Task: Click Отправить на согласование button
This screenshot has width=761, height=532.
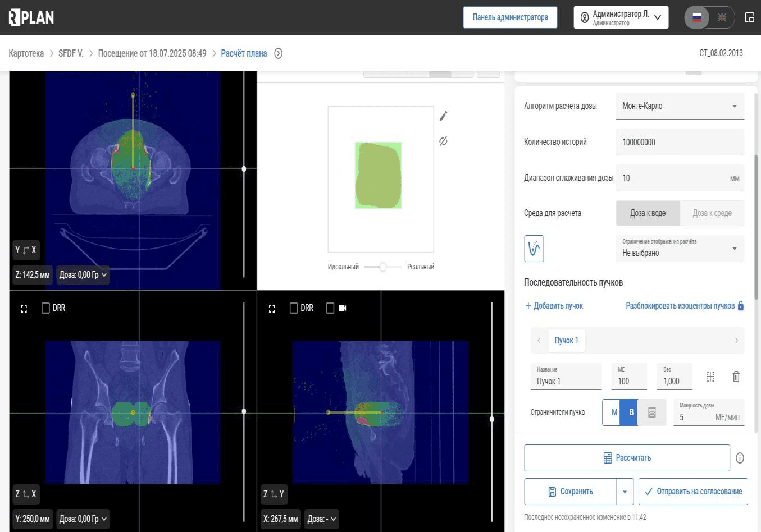Action: (693, 492)
